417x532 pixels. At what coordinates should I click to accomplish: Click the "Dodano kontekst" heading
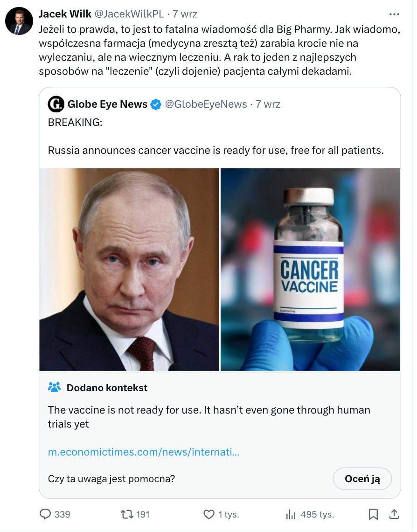[x=107, y=387]
